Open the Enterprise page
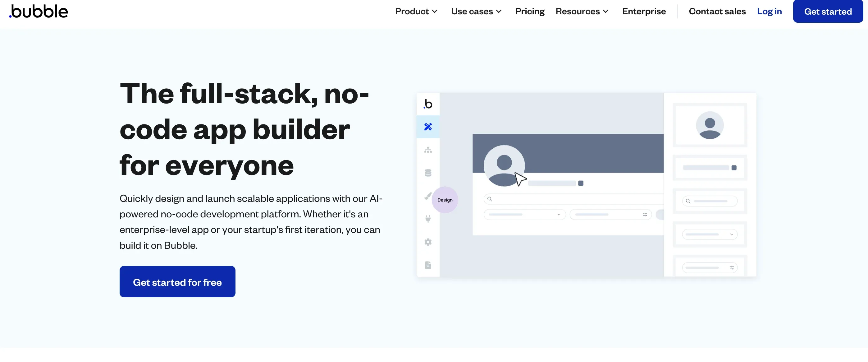868x362 pixels. click(x=644, y=12)
